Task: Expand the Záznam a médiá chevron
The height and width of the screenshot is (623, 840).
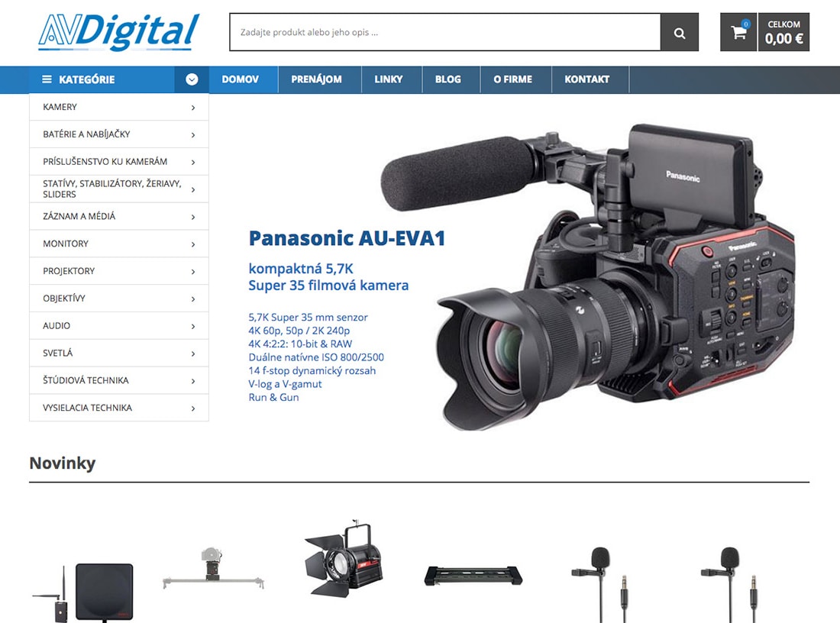Action: [193, 217]
